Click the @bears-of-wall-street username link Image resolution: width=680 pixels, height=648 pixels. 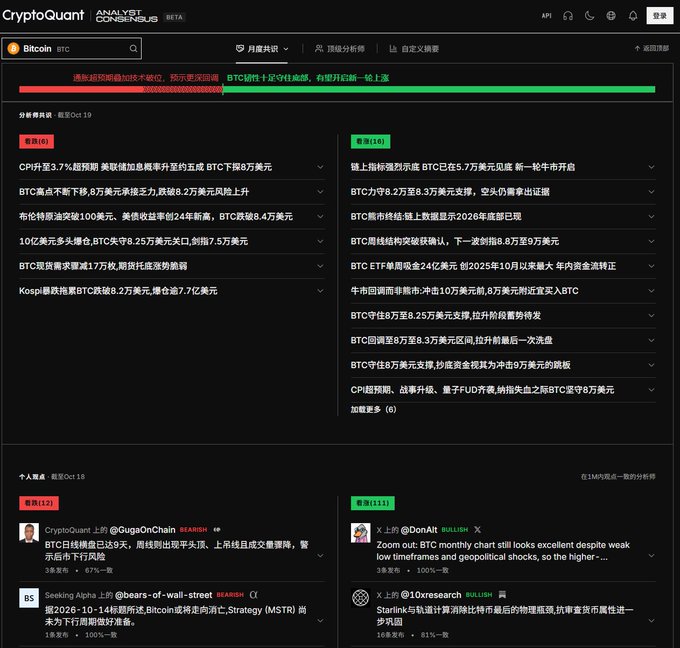pyautogui.click(x=163, y=595)
